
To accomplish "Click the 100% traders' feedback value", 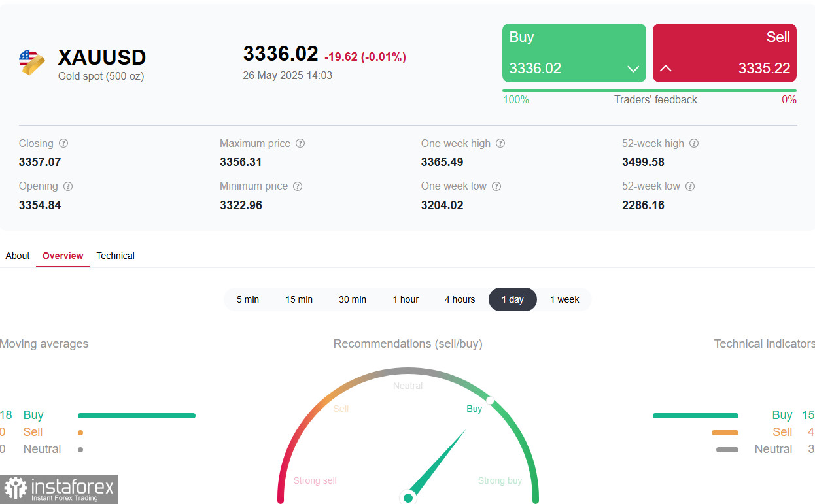I will 516,99.
